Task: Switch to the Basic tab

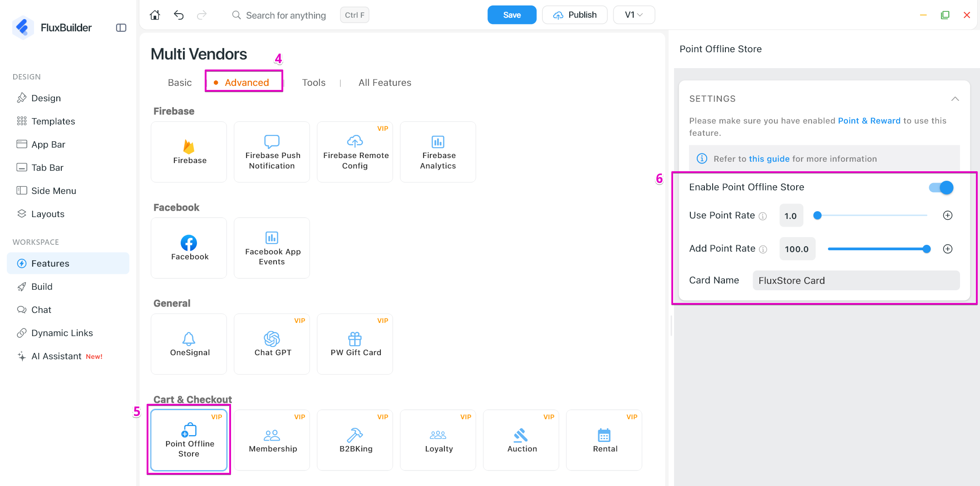Action: click(180, 83)
